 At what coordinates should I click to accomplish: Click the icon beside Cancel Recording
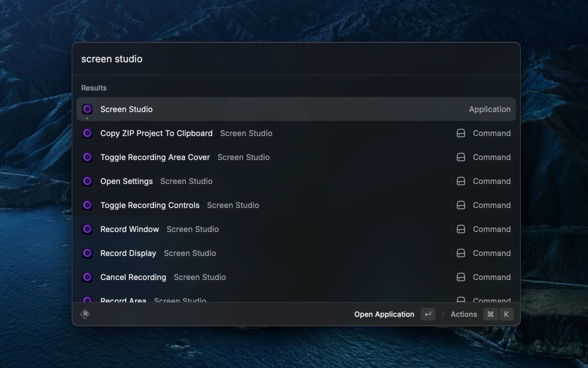coord(87,277)
